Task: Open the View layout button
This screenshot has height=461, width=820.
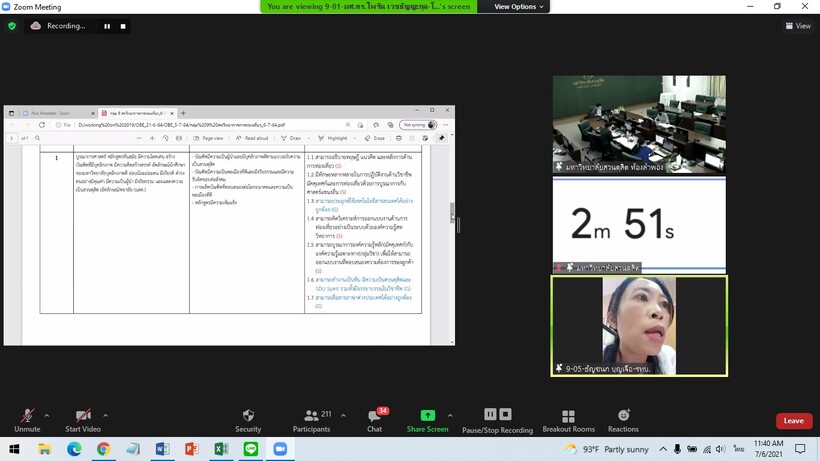Action: point(797,26)
